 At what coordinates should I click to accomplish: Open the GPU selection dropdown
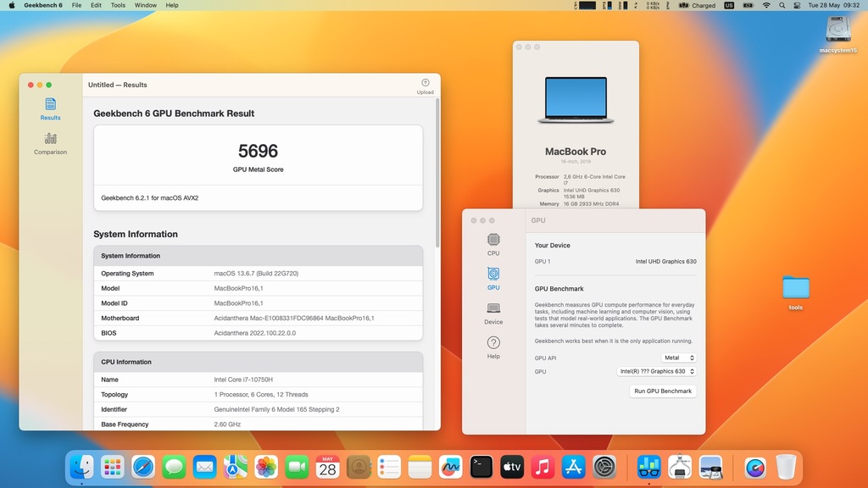pyautogui.click(x=657, y=371)
